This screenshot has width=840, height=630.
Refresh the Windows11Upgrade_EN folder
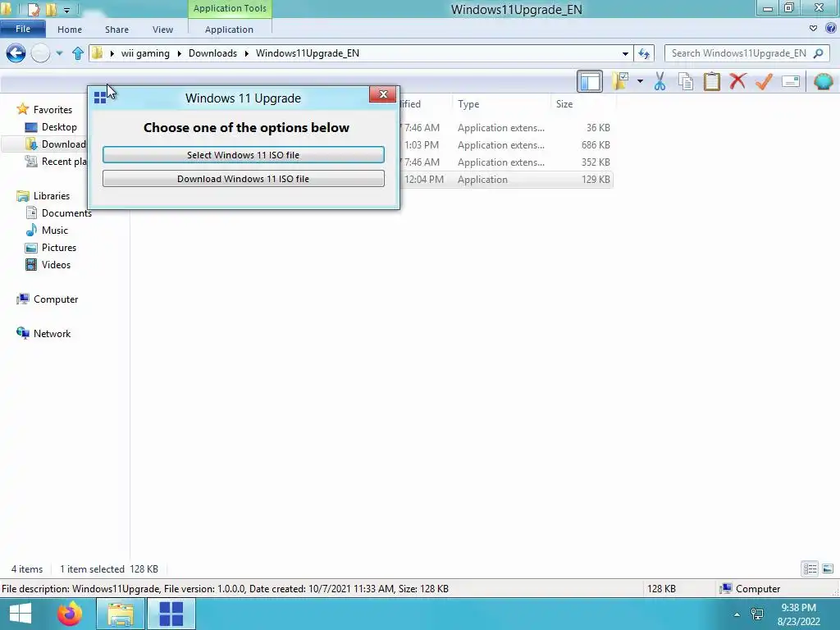(x=644, y=53)
